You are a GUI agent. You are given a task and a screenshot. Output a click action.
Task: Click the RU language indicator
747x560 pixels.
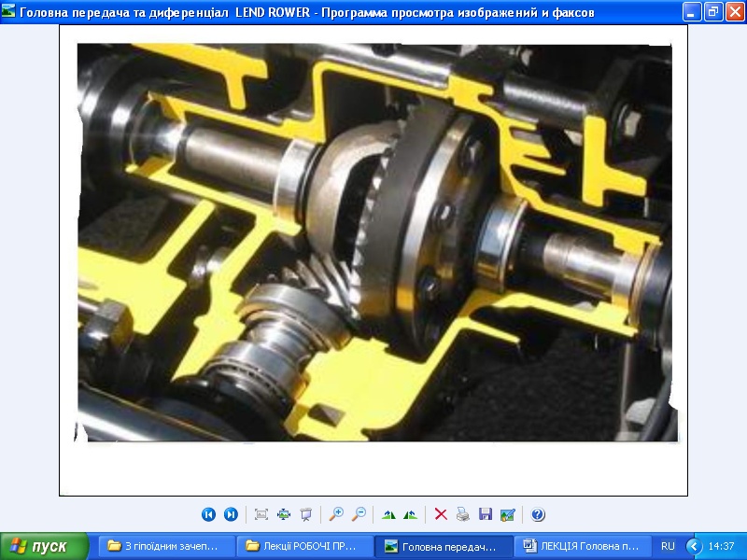pos(668,546)
